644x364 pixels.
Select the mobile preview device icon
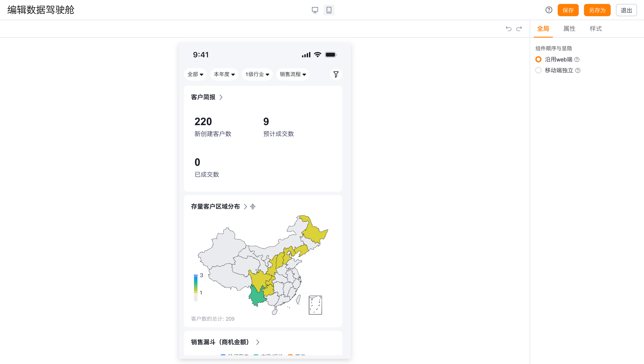pos(329,10)
